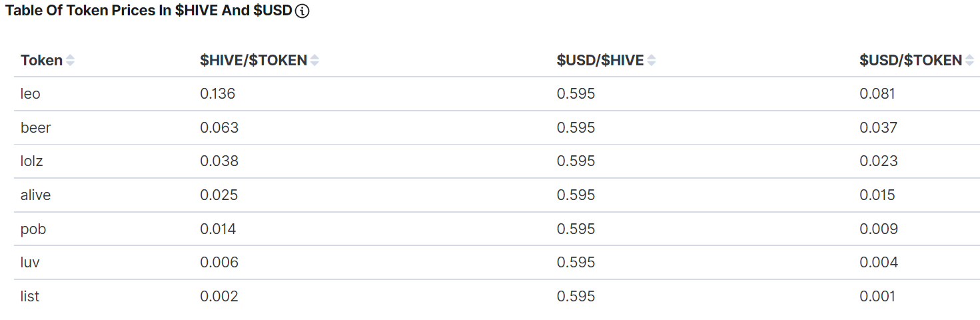
Task: Select the leo token row
Action: 31,94
